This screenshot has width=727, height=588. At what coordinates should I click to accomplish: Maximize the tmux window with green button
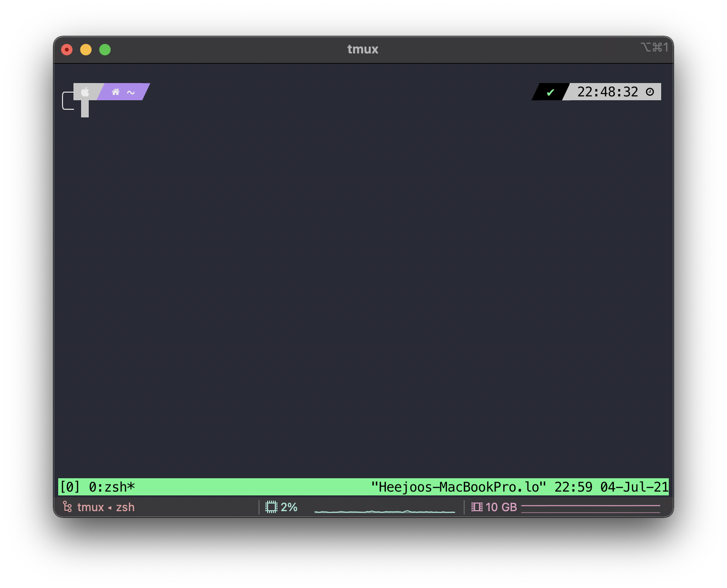click(x=105, y=50)
